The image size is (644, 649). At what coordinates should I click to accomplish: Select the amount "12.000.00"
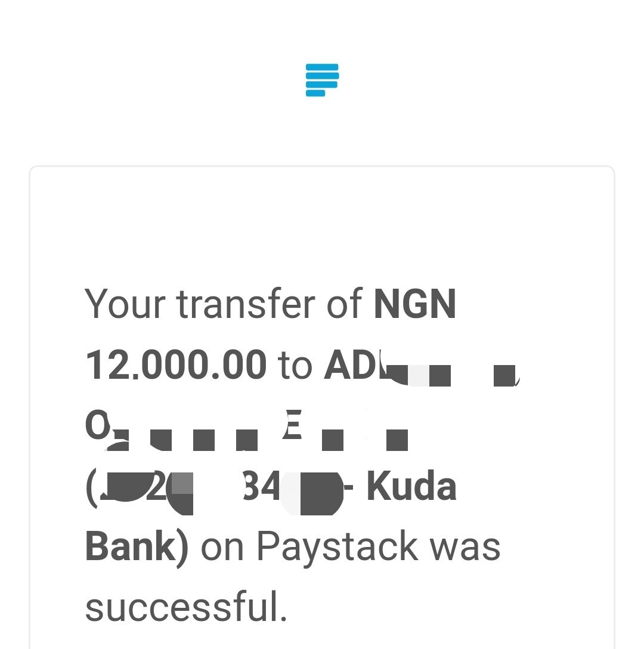click(176, 365)
